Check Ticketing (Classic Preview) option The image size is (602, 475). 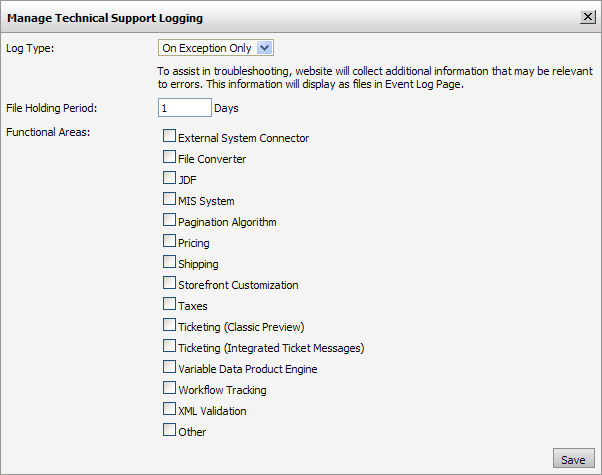click(x=169, y=325)
